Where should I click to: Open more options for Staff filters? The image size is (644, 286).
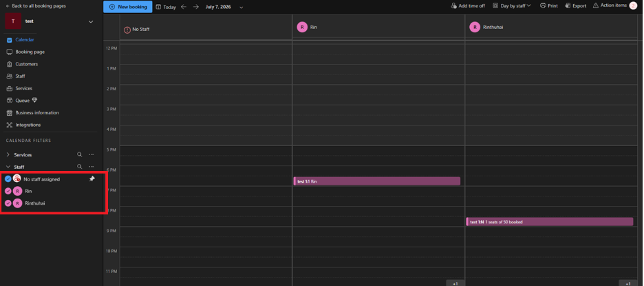(92, 167)
